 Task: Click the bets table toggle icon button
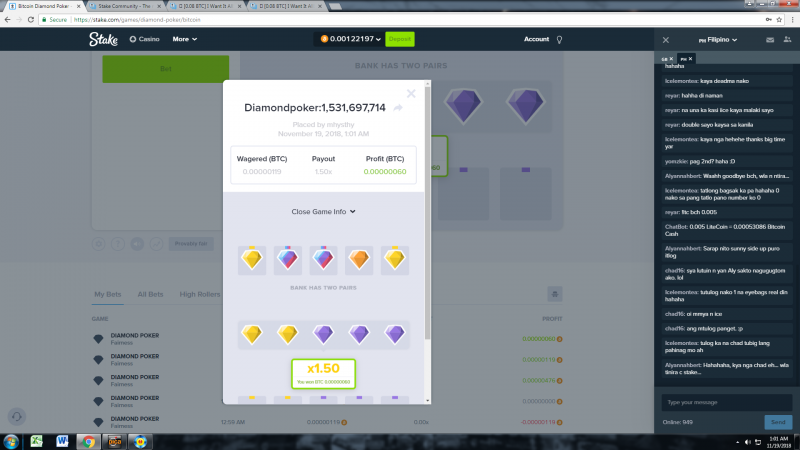[x=555, y=294]
